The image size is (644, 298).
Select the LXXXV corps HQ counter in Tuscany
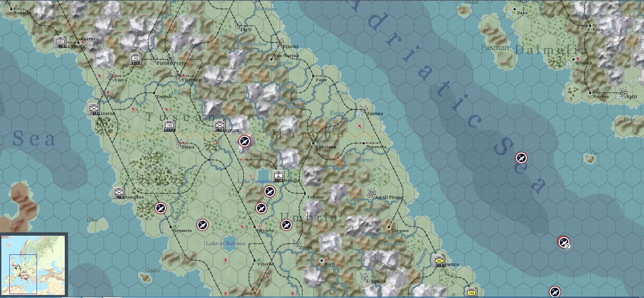point(169,126)
